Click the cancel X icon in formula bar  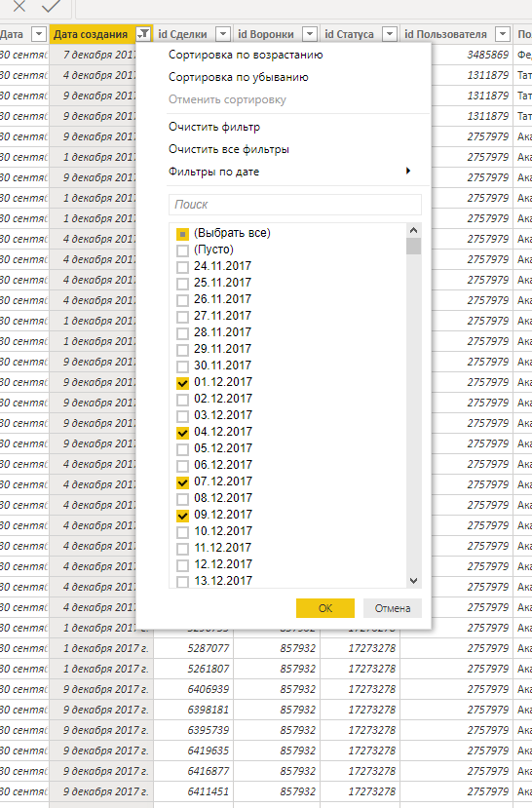point(19,6)
